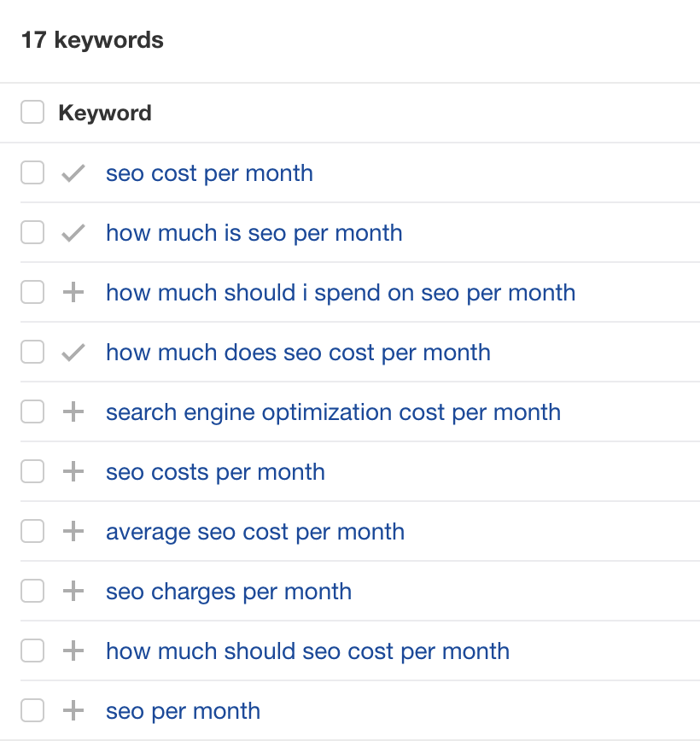This screenshot has height=741, width=700.
Task: Open the keyword "seo cost per month"
Action: pyautogui.click(x=208, y=172)
